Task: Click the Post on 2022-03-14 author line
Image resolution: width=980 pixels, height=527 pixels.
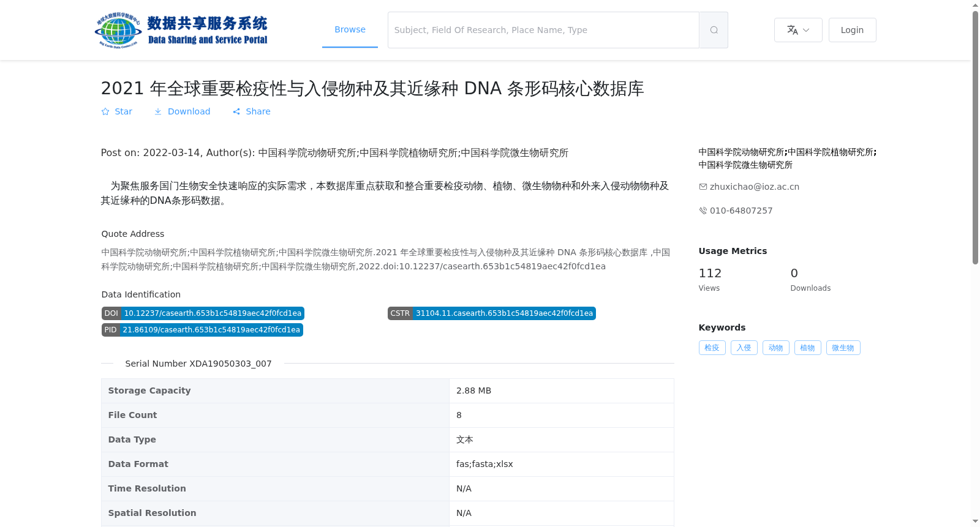Action: pyautogui.click(x=334, y=153)
